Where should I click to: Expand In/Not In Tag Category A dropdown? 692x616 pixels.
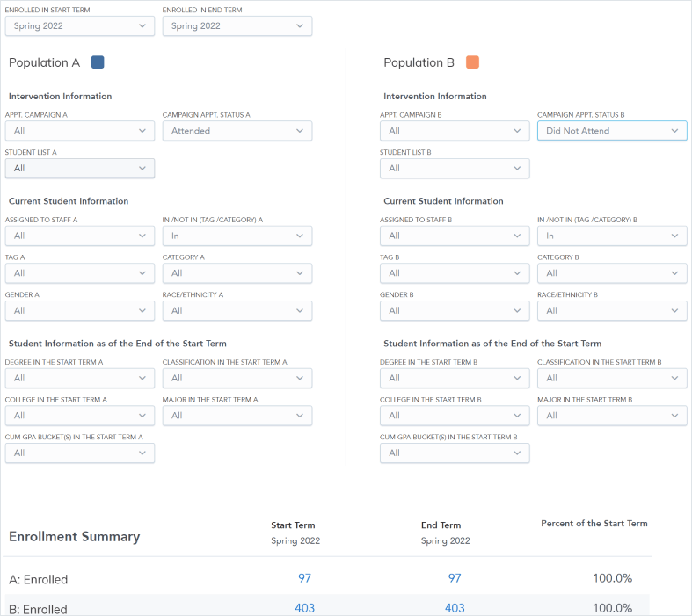click(x=237, y=236)
